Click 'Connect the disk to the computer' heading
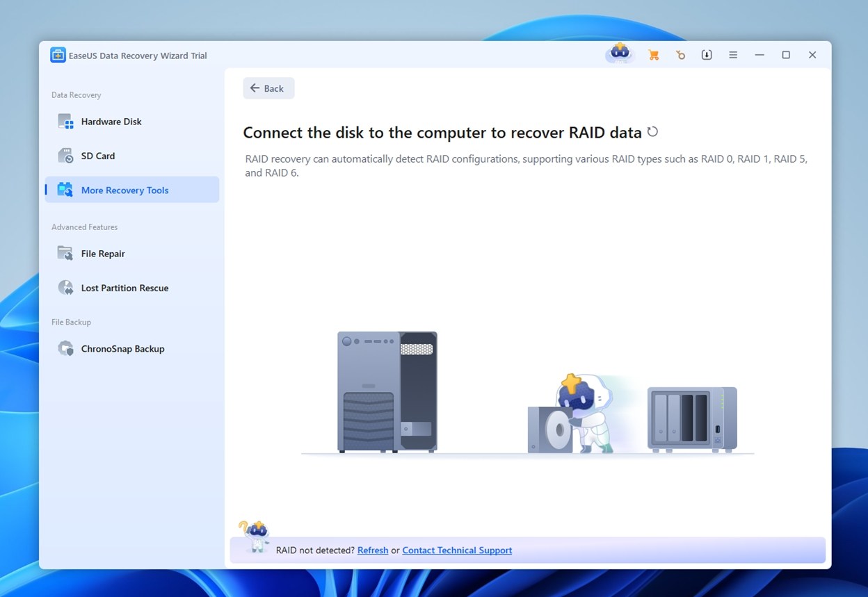This screenshot has height=597, width=868. pos(442,133)
